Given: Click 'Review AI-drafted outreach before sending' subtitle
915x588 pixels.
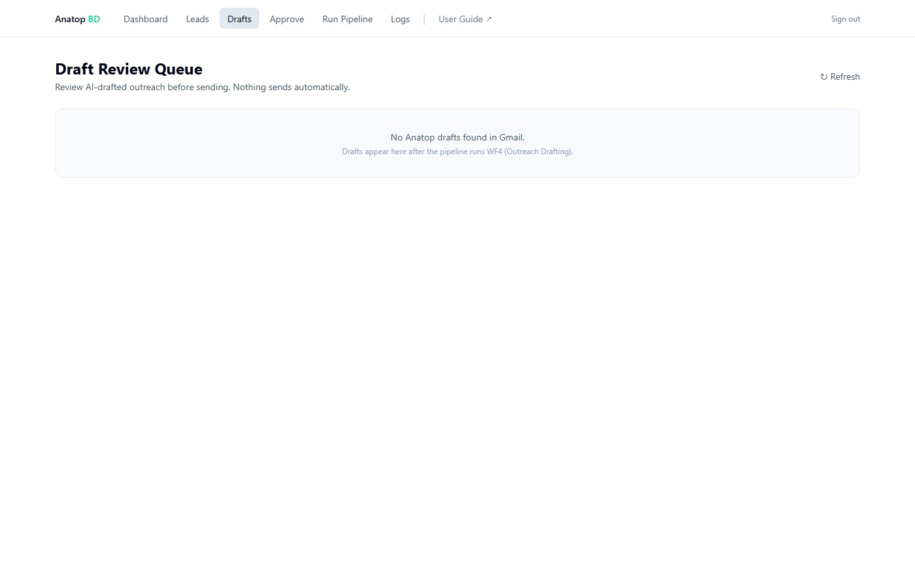Looking at the screenshot, I should point(203,87).
